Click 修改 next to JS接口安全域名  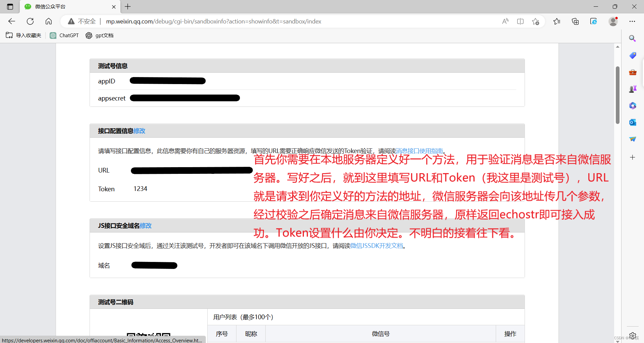[146, 226]
